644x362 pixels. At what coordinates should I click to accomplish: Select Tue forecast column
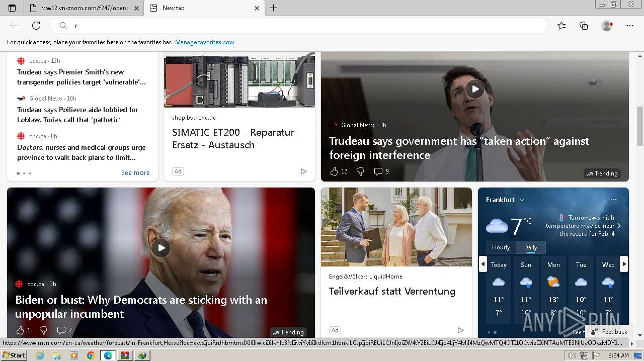point(581,289)
